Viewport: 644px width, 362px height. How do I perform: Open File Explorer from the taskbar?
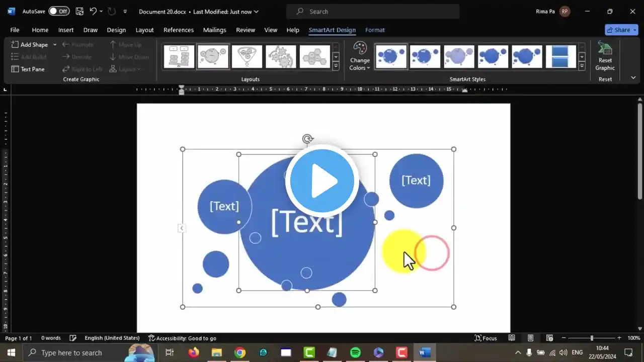click(217, 352)
